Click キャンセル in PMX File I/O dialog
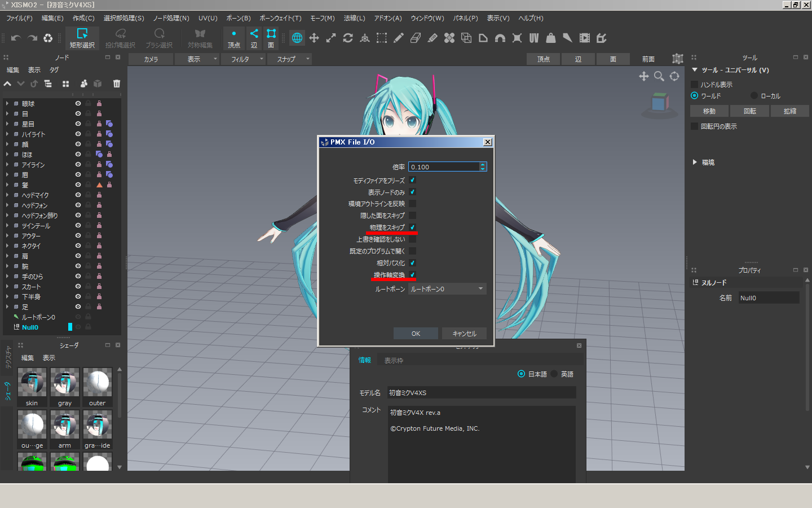The height and width of the screenshot is (508, 812). pos(464,334)
